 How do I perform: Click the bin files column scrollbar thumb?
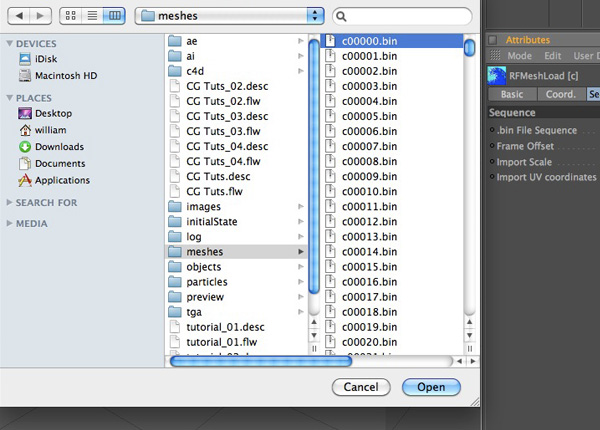pos(470,48)
